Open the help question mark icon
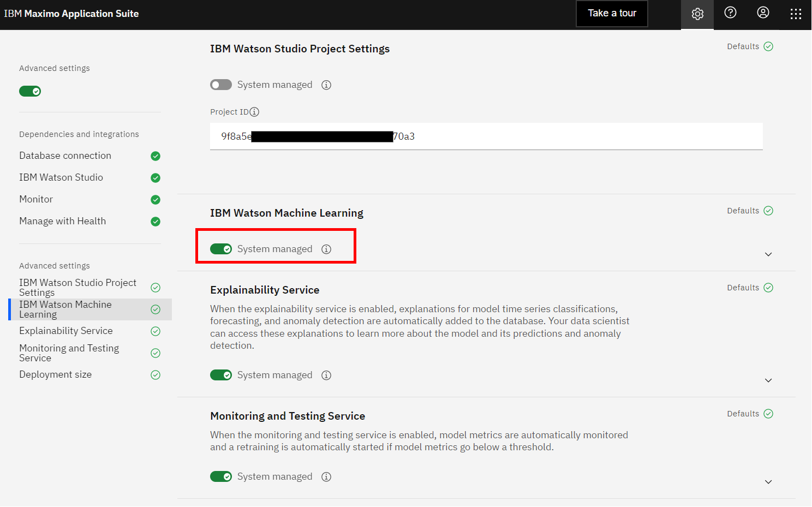 [x=730, y=13]
